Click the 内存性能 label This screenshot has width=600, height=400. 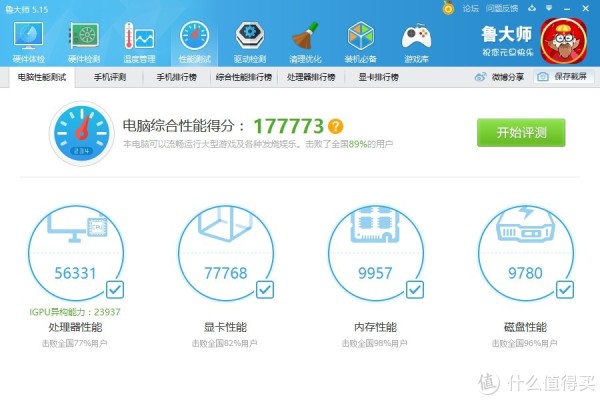(375, 327)
